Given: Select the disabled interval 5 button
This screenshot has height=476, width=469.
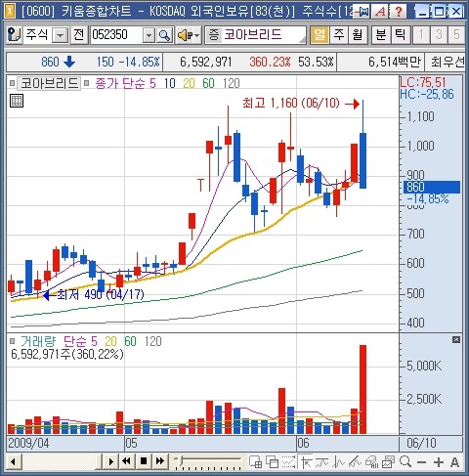Looking at the screenshot, I should [x=456, y=35].
